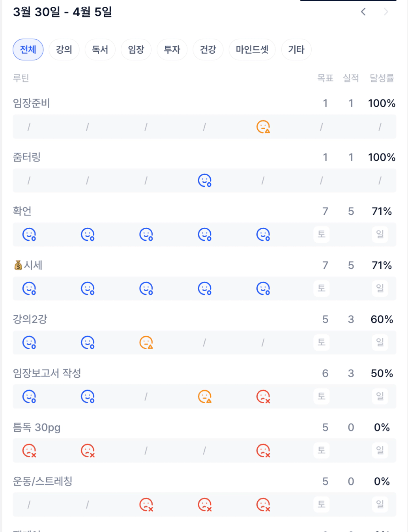Select the last red face in 운동/스트레칭 row
The image size is (408, 532).
[x=263, y=504]
